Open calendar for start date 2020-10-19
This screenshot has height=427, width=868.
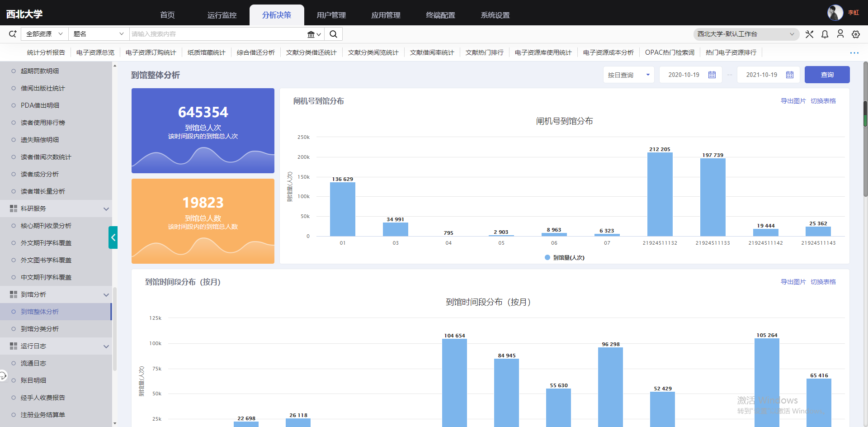(712, 75)
